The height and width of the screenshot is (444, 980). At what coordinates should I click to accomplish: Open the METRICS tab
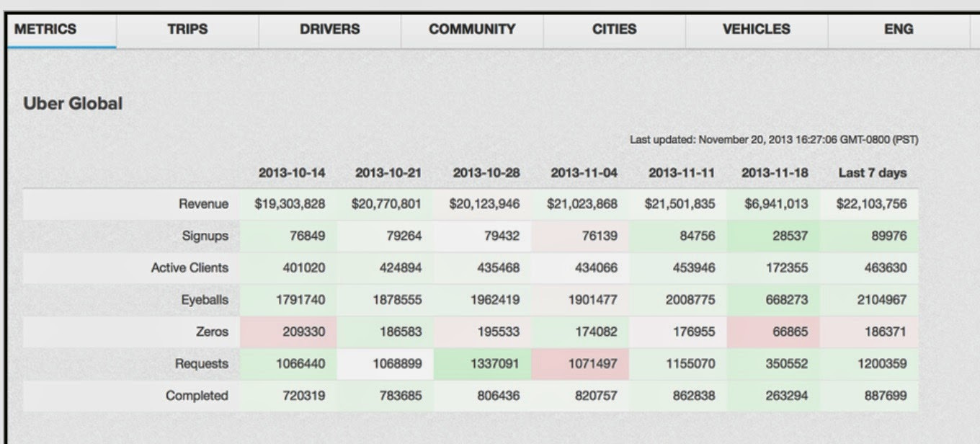click(61, 30)
